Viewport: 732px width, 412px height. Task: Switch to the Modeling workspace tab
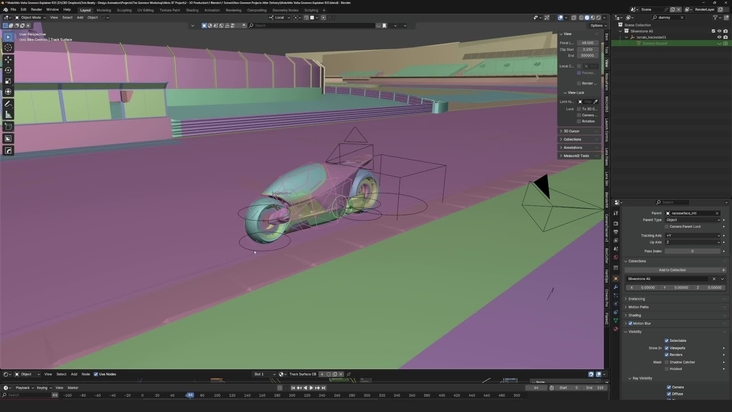click(x=104, y=10)
